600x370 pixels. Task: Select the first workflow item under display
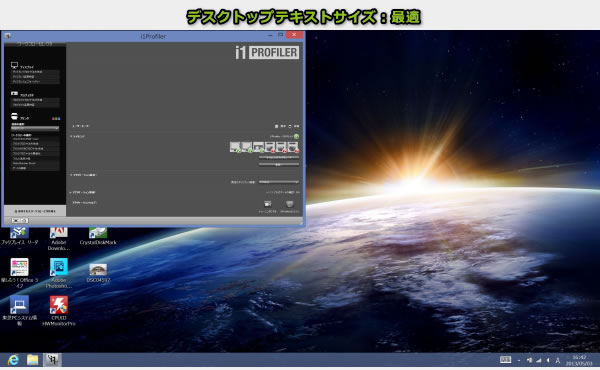(35, 72)
